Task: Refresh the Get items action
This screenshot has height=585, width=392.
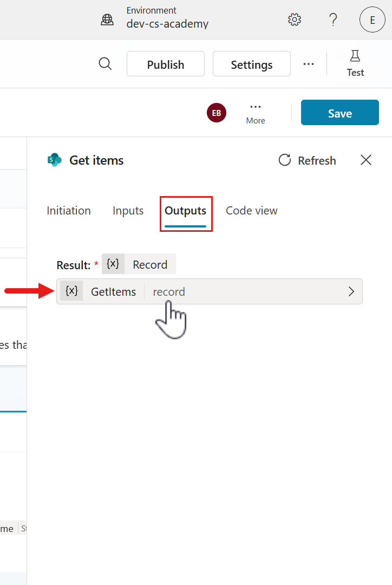Action: pyautogui.click(x=307, y=160)
